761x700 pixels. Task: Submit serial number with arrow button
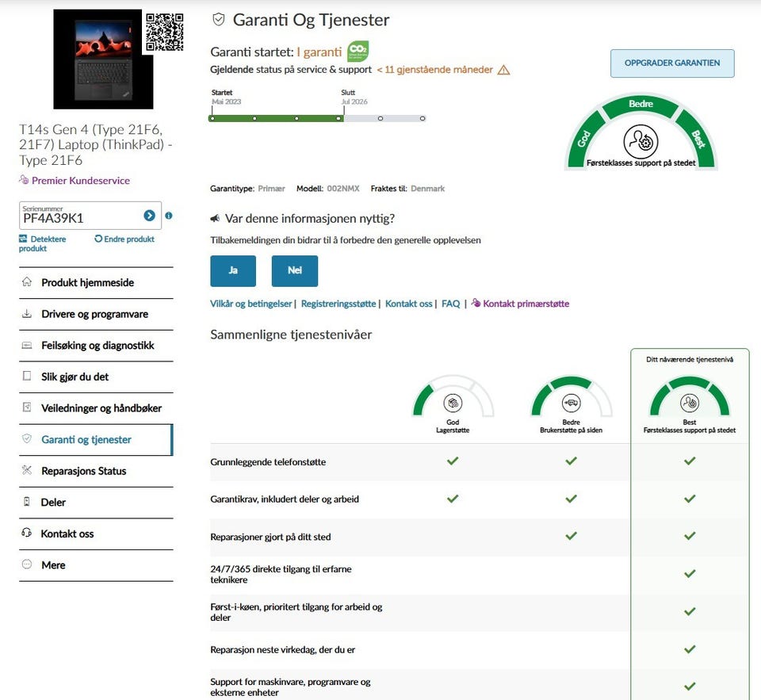[150, 216]
